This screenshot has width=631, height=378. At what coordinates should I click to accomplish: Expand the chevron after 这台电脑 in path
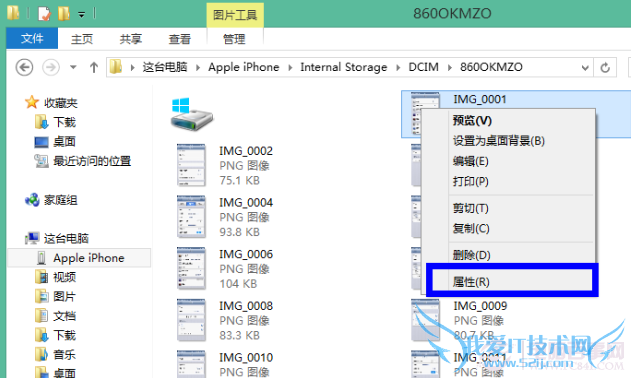[198, 68]
